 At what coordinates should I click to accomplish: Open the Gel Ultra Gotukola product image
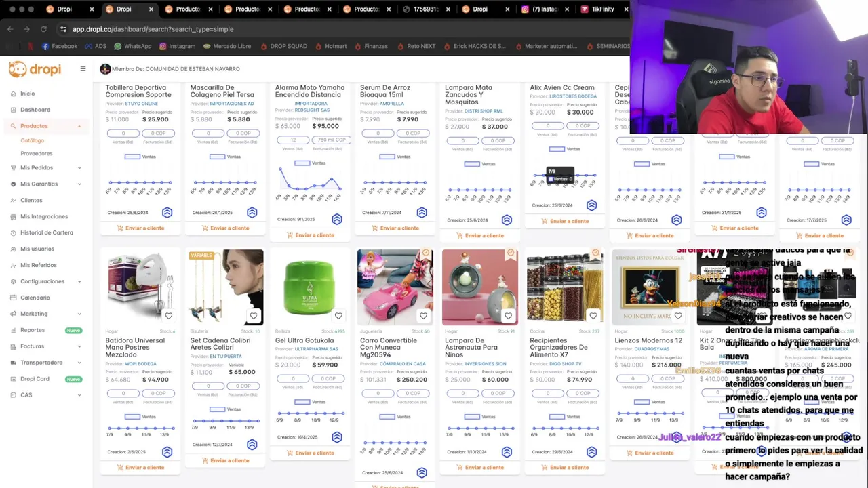[310, 287]
